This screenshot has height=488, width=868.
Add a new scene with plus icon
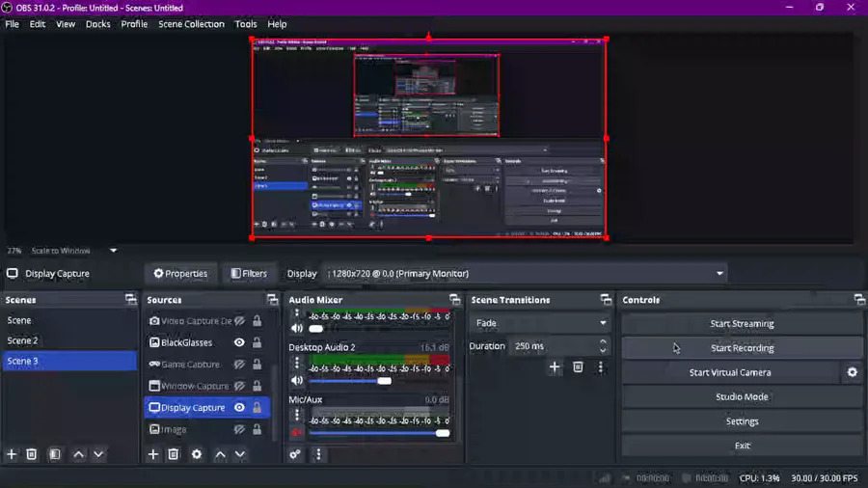point(12,454)
